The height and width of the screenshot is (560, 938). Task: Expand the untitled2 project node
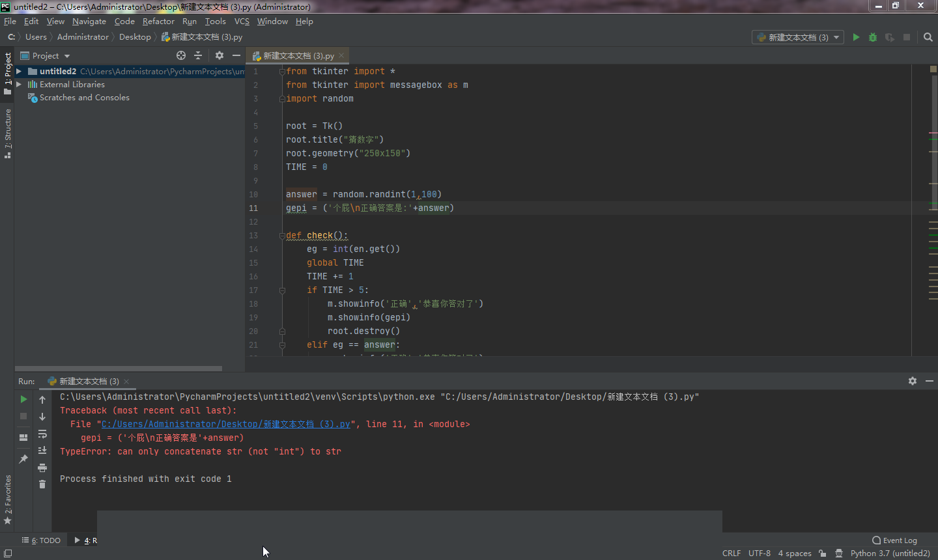(19, 71)
